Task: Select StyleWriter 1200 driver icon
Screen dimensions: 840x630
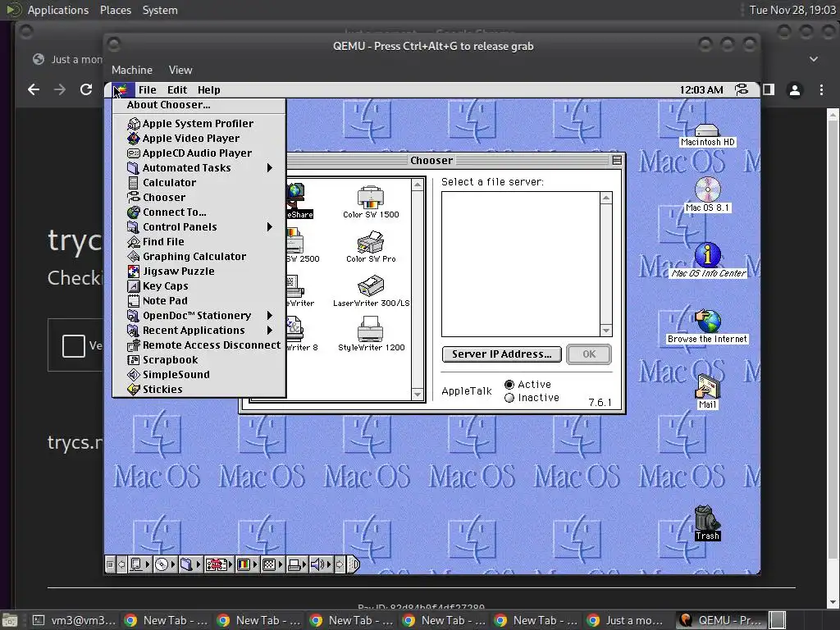Action: [371, 335]
